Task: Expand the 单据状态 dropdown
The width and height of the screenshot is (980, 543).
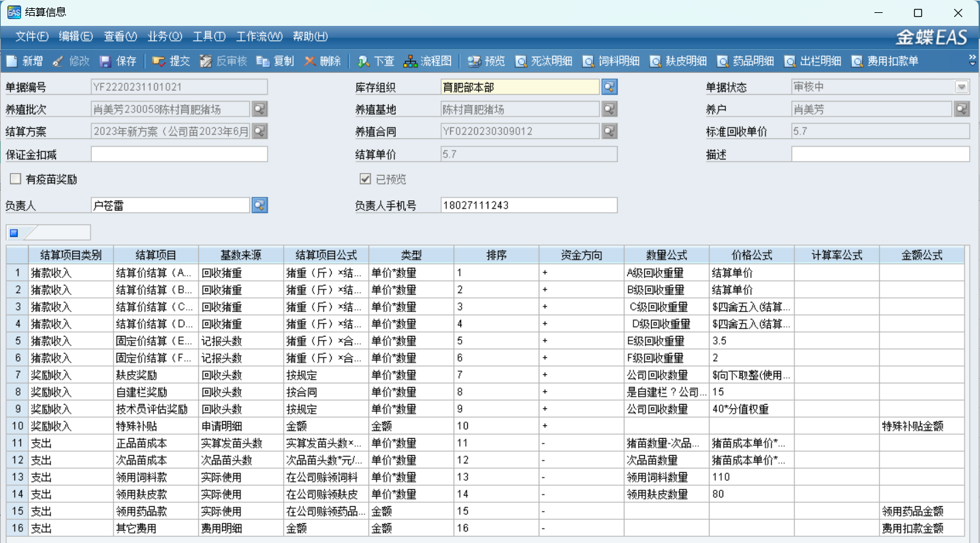Action: tap(961, 87)
